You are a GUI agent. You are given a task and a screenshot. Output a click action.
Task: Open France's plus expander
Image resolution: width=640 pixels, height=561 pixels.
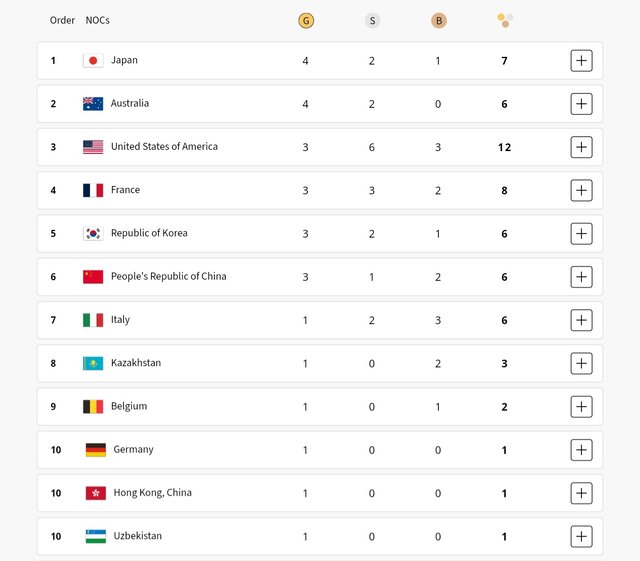[x=581, y=190]
